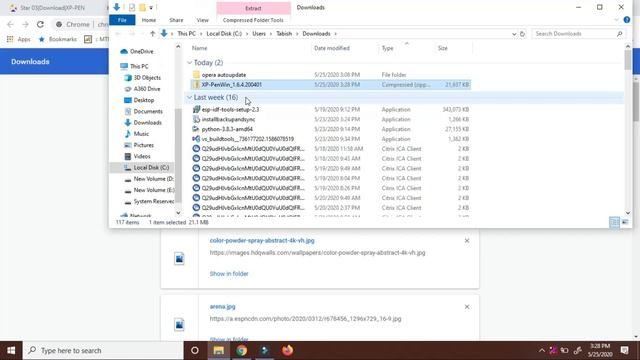The image size is (640, 360).
Task: Switch to details view layout icon
Action: pos(614,222)
